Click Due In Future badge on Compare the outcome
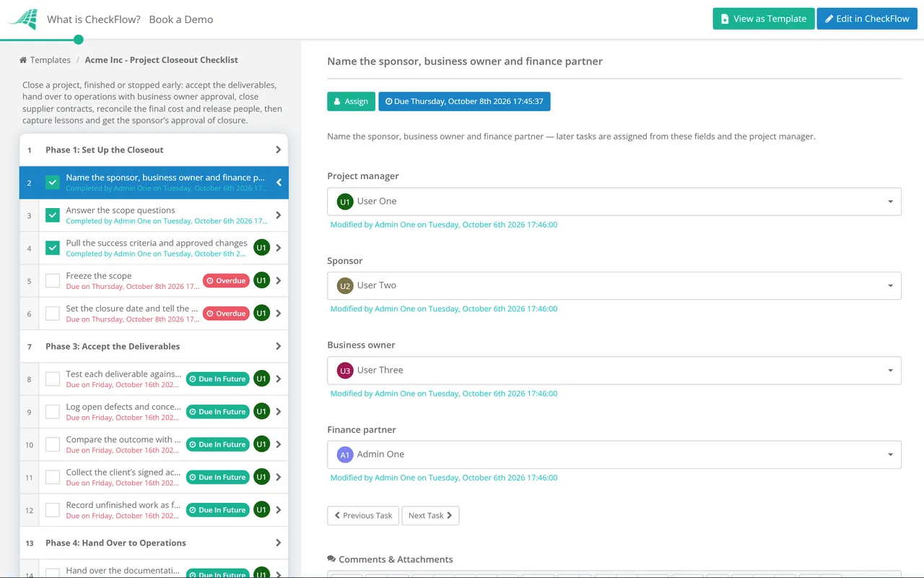Viewport: 924px width, 578px height. tap(217, 444)
